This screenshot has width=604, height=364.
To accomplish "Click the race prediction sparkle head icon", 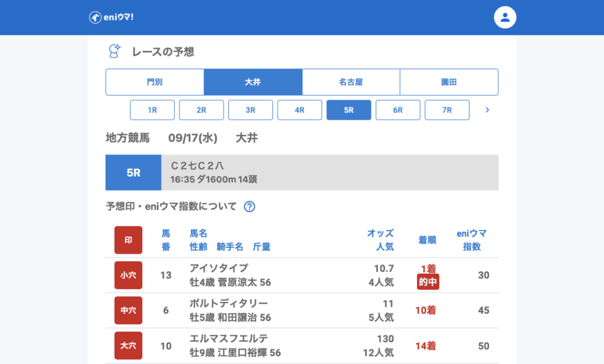I will click(x=115, y=51).
